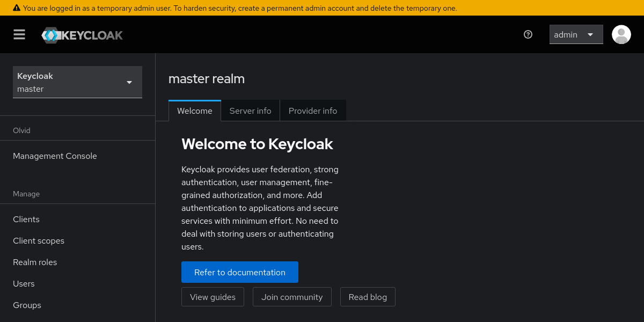This screenshot has width=644, height=322.
Task: Click the warning triangle icon in banner
Action: click(x=17, y=8)
